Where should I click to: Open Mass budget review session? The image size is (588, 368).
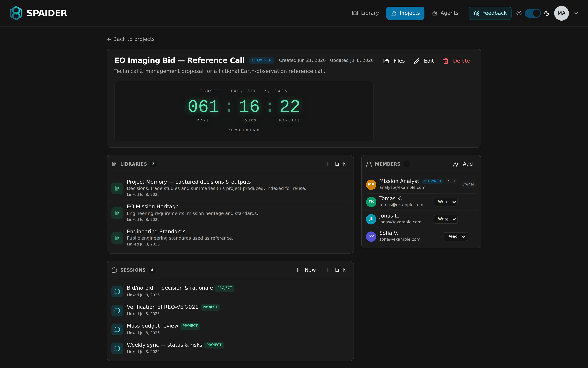[152, 326]
